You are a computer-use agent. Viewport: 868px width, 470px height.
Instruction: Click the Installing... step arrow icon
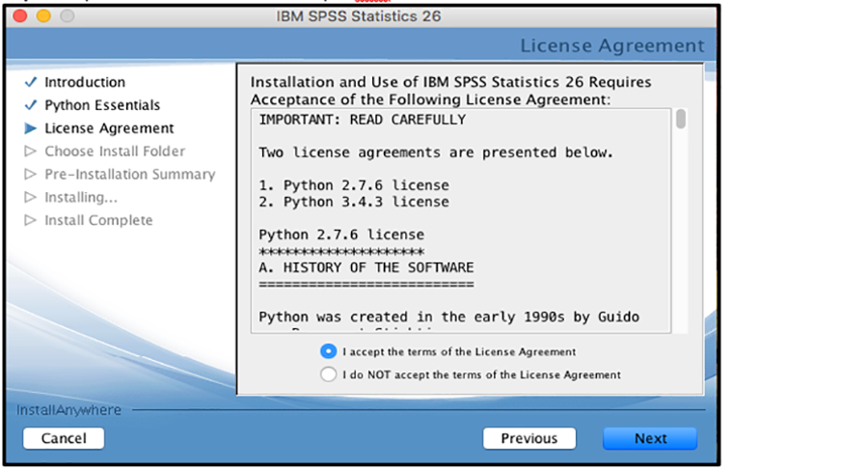pos(31,197)
